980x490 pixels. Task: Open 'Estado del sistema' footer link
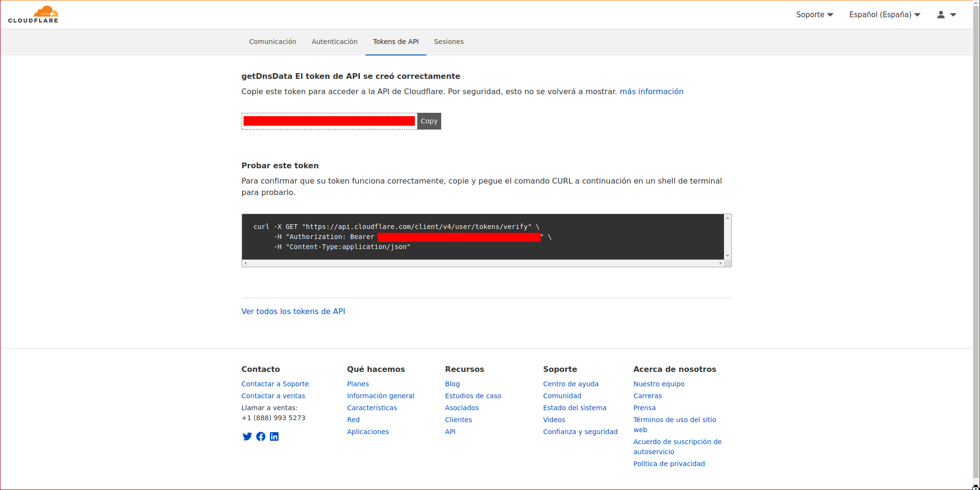tap(574, 408)
